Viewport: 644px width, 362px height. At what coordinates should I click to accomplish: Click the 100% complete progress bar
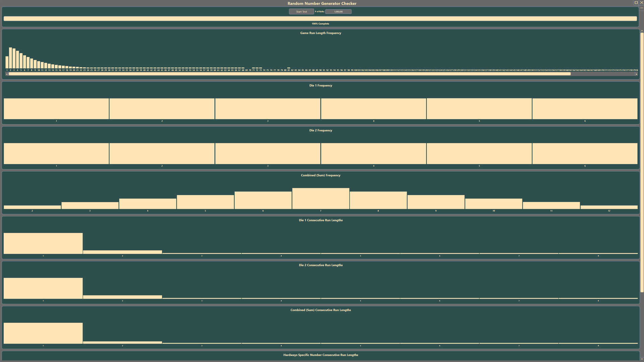coord(320,19)
